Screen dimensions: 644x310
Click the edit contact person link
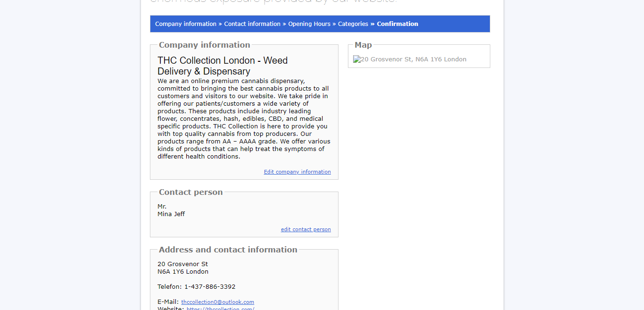(305, 230)
